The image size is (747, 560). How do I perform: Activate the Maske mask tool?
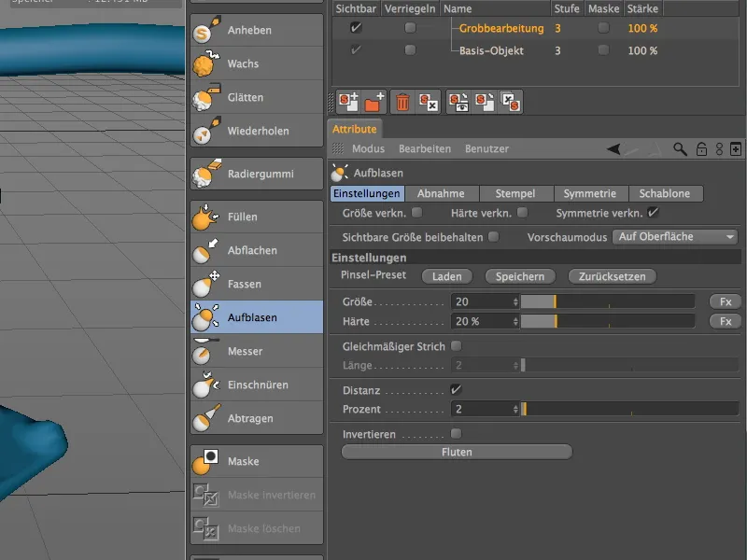256,461
